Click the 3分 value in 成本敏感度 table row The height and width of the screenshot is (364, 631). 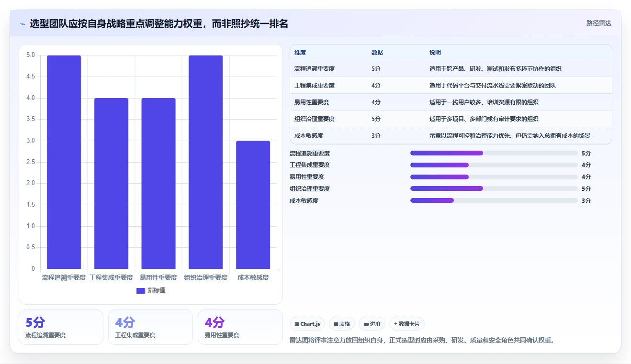[x=376, y=136]
